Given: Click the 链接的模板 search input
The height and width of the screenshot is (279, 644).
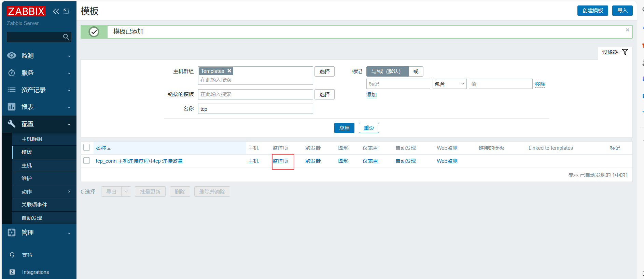Looking at the screenshot, I should point(255,94).
